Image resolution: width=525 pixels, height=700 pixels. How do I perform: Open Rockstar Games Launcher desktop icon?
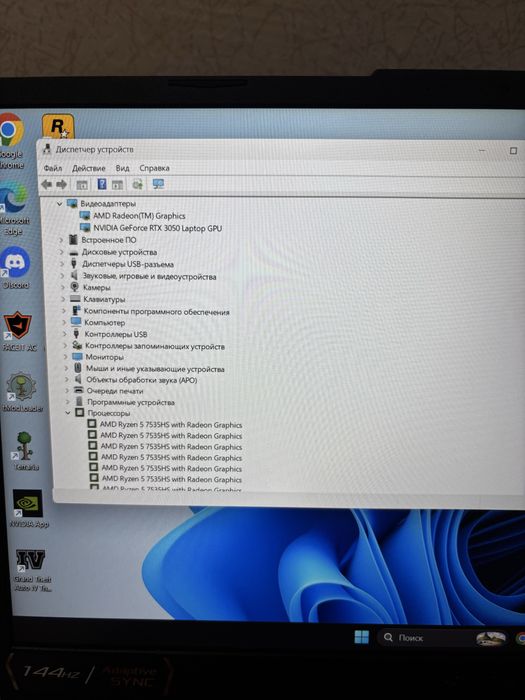coord(58,126)
